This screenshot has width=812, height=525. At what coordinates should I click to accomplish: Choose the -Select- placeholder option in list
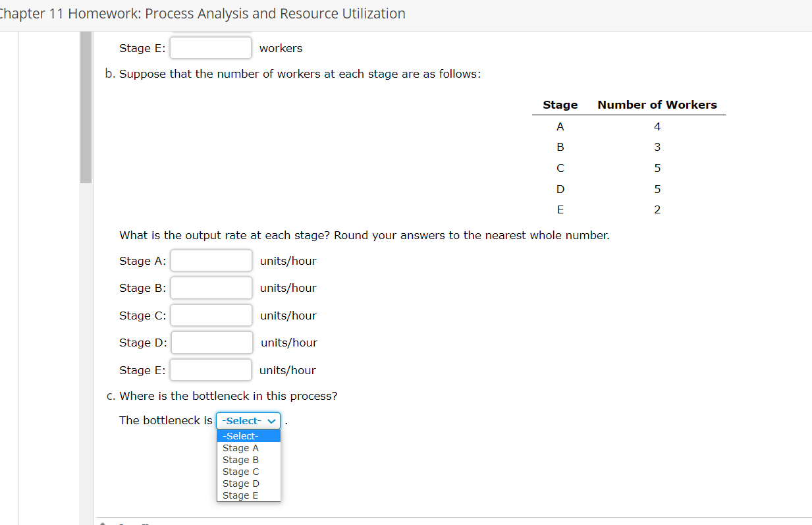(x=249, y=436)
